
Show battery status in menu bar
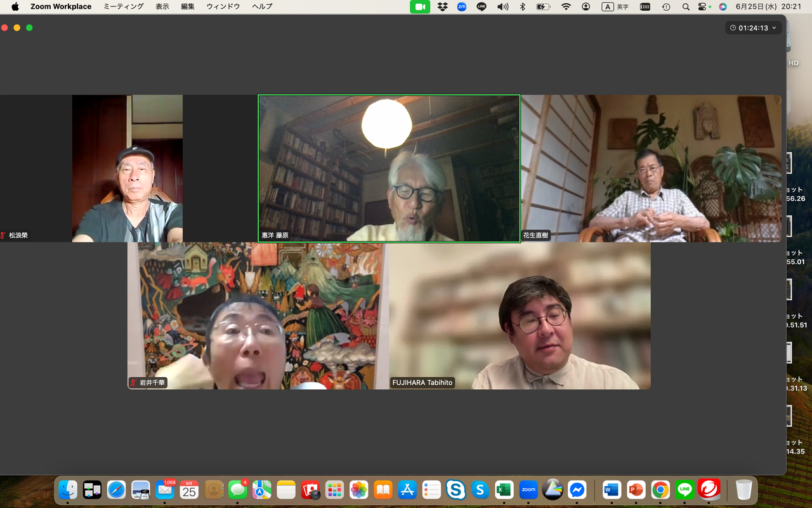pyautogui.click(x=543, y=6)
